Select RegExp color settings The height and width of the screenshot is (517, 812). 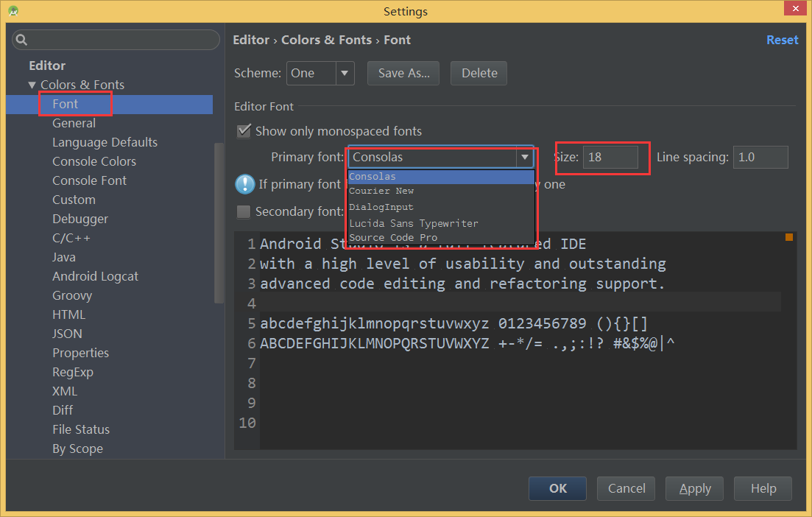[72, 373]
